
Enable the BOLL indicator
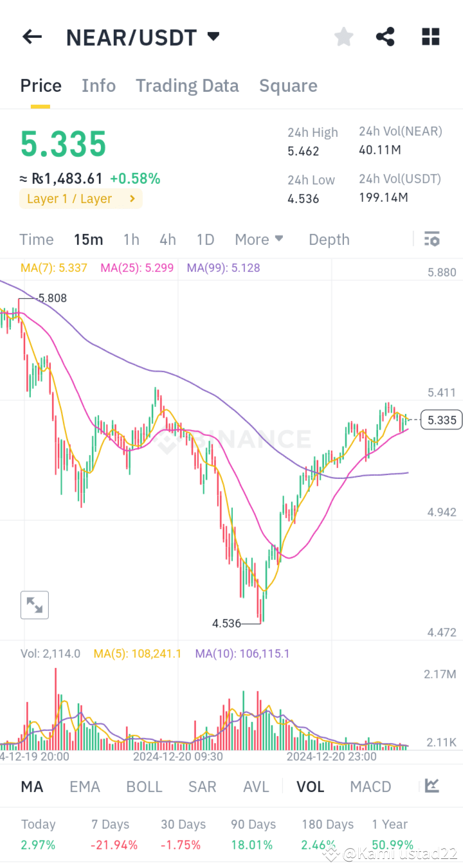coord(144,786)
